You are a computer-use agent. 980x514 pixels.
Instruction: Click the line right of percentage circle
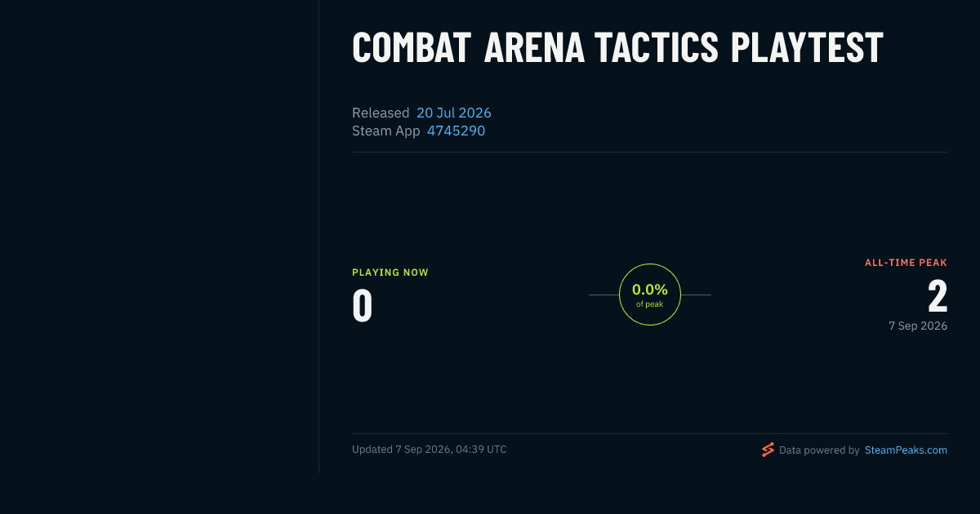click(x=696, y=295)
